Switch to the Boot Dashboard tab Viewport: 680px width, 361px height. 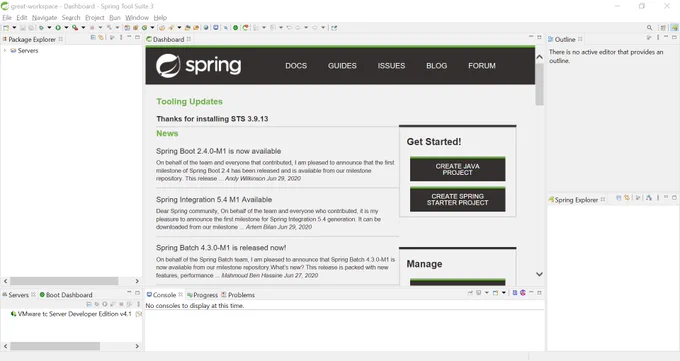66,295
